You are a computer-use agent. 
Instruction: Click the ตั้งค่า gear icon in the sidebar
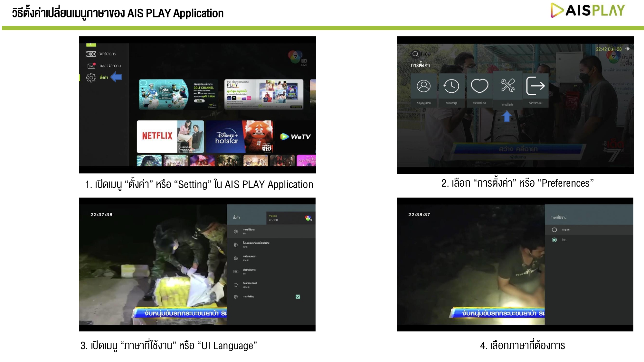coord(91,78)
